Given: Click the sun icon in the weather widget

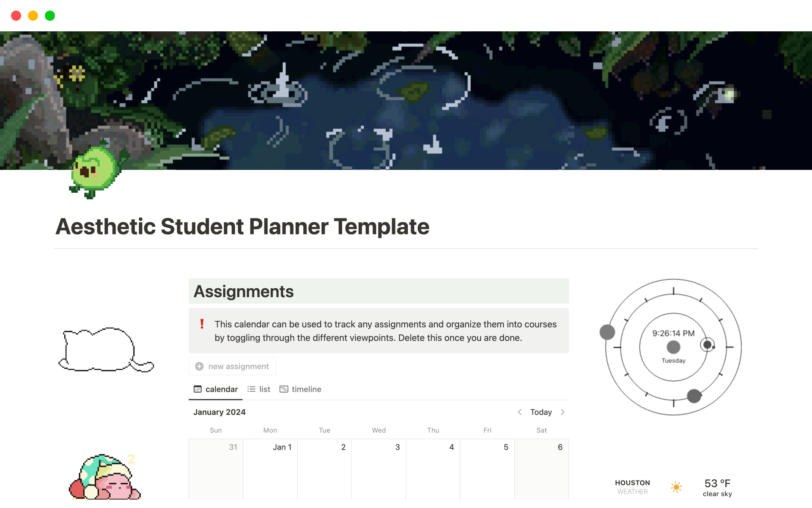Looking at the screenshot, I should (x=676, y=487).
